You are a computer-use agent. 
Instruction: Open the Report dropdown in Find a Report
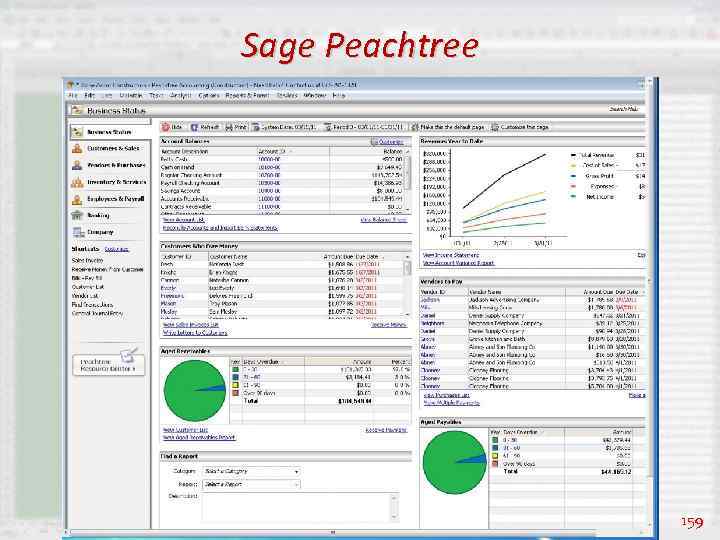[x=252, y=484]
